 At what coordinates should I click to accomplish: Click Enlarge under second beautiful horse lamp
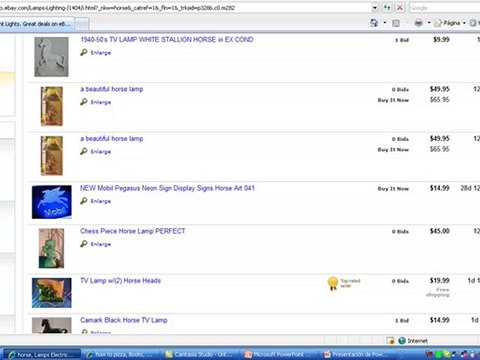(101, 152)
